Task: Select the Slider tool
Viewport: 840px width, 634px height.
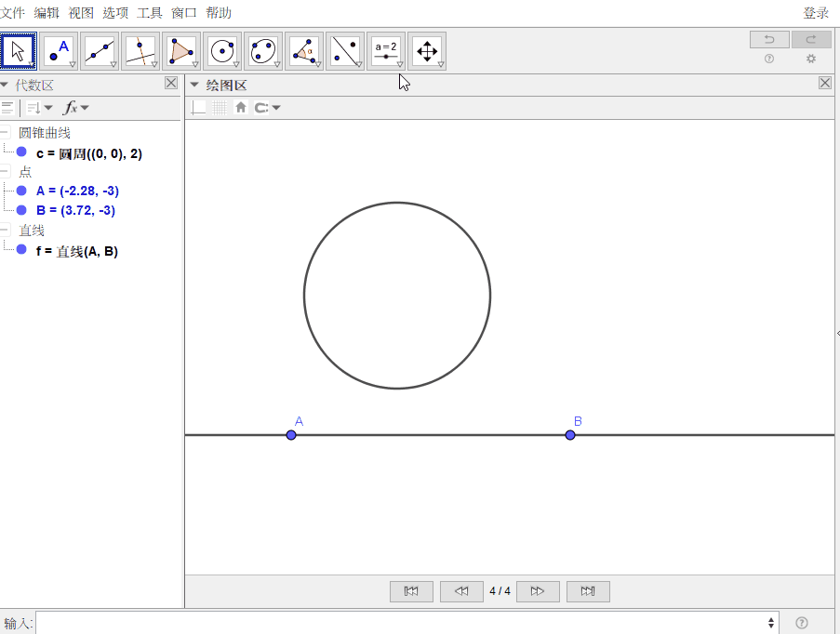Action: (385, 50)
